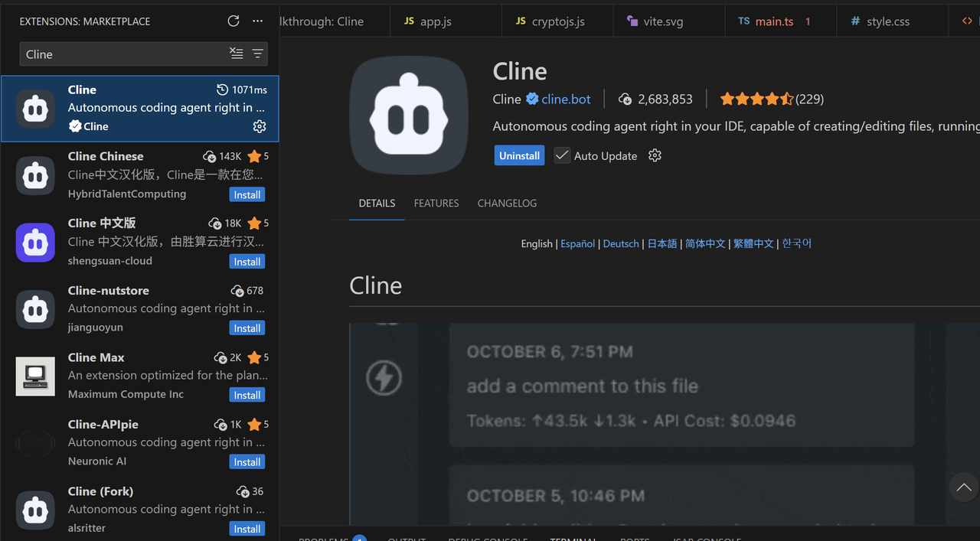
Task: Open the Español readme link
Action: tap(577, 243)
